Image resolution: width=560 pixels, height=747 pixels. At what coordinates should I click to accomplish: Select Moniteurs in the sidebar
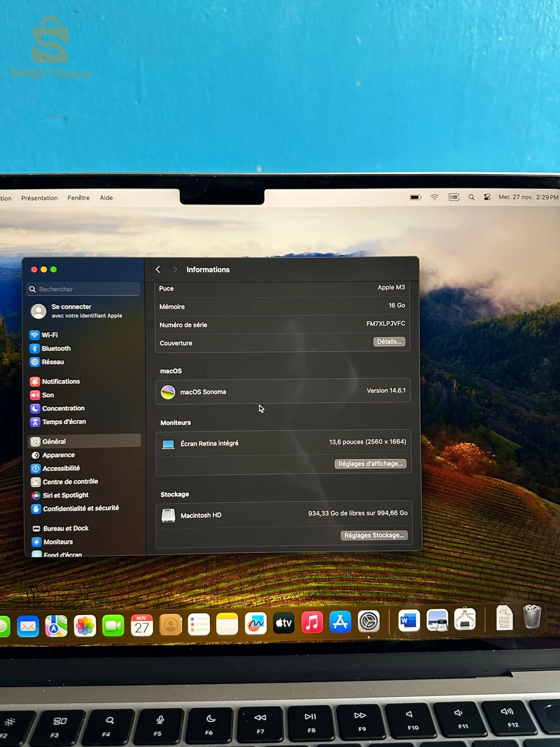(x=53, y=542)
